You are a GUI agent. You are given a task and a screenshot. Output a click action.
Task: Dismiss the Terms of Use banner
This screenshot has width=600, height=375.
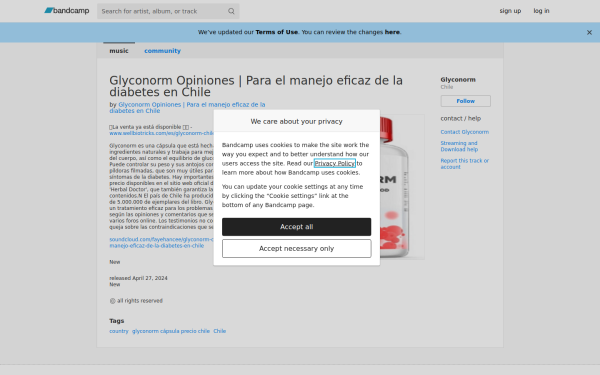pos(589,33)
